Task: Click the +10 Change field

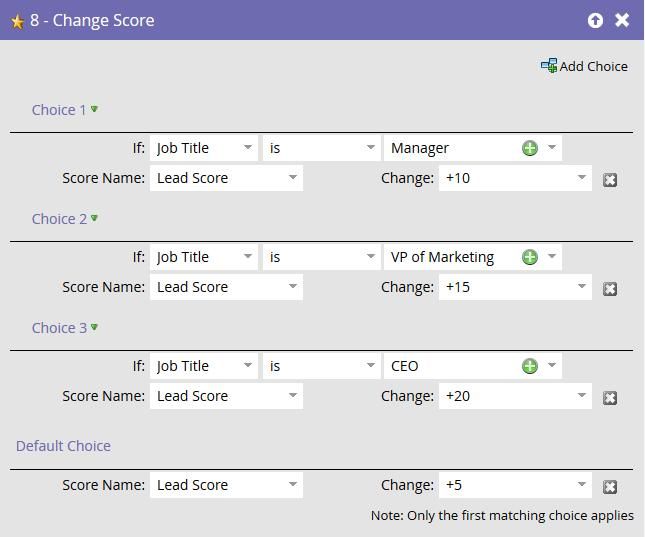Action: pyautogui.click(x=506, y=178)
